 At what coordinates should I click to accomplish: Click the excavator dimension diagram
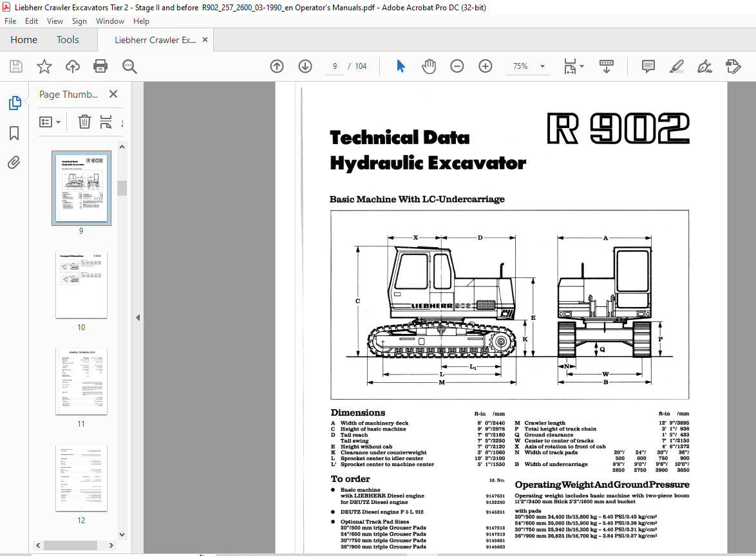coord(509,305)
